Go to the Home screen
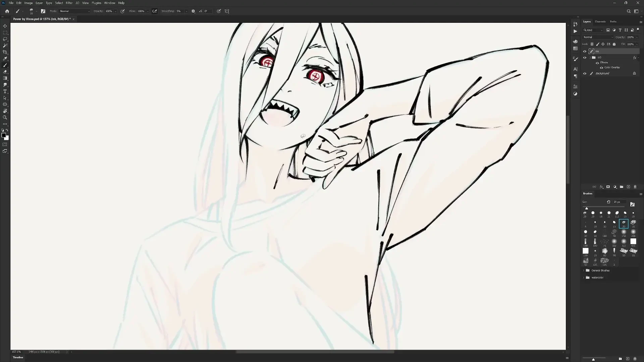This screenshot has height=362, width=644. pyautogui.click(x=7, y=11)
